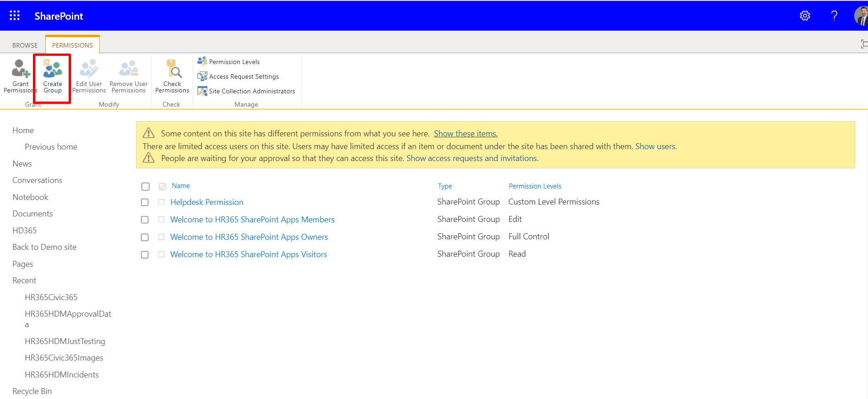Click the Show these items link

(466, 134)
